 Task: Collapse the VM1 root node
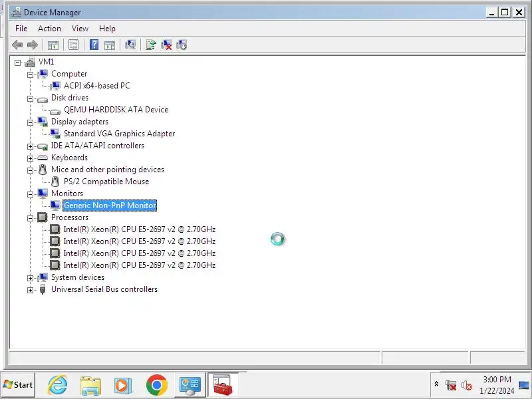pyautogui.click(x=17, y=63)
